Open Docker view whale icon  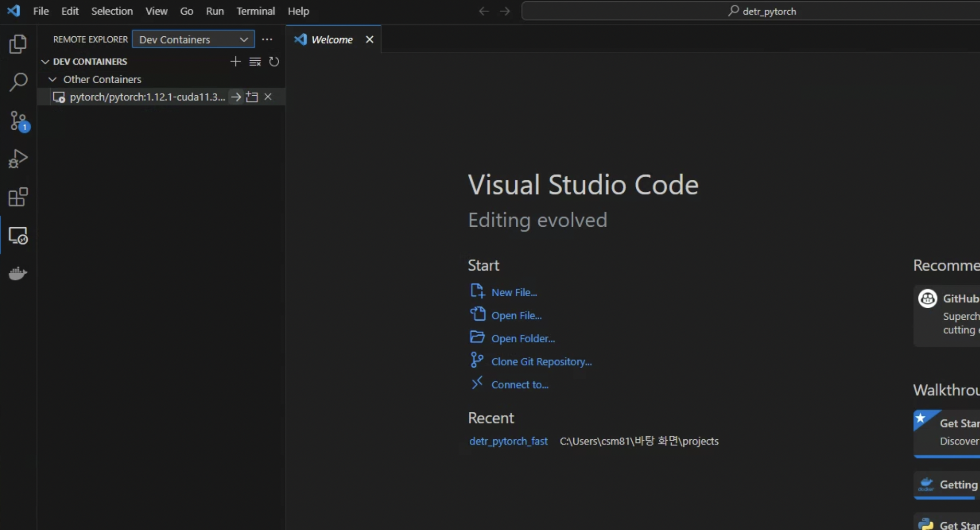pyautogui.click(x=18, y=274)
